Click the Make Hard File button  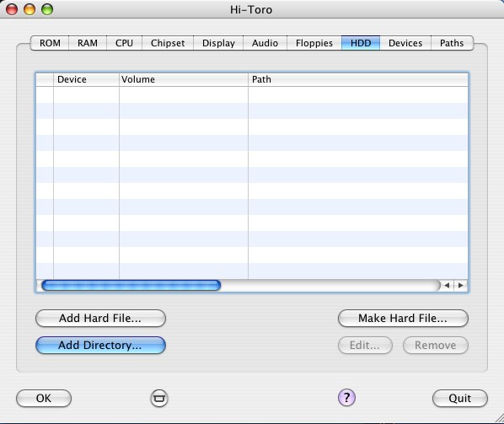click(403, 319)
